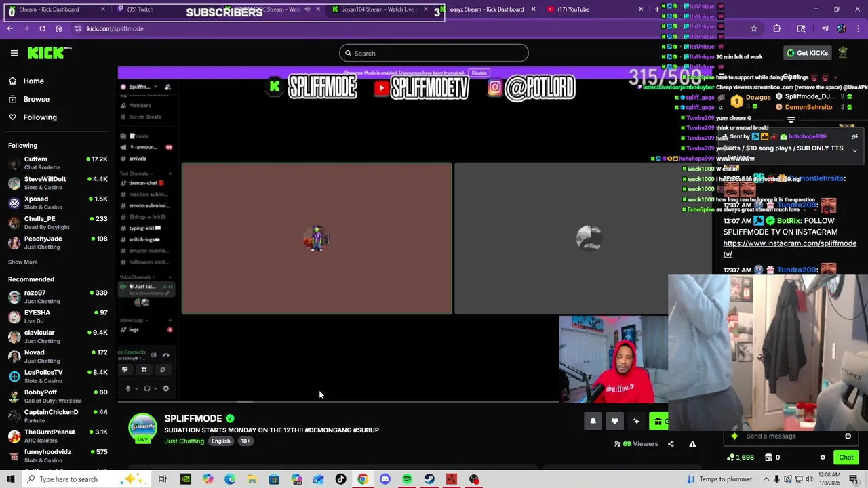Click the heart follow button
This screenshot has width=868, height=488.
(614, 421)
